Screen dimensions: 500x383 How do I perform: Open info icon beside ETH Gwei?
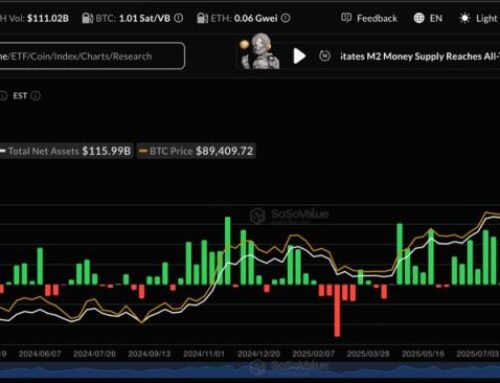pyautogui.click(x=285, y=18)
